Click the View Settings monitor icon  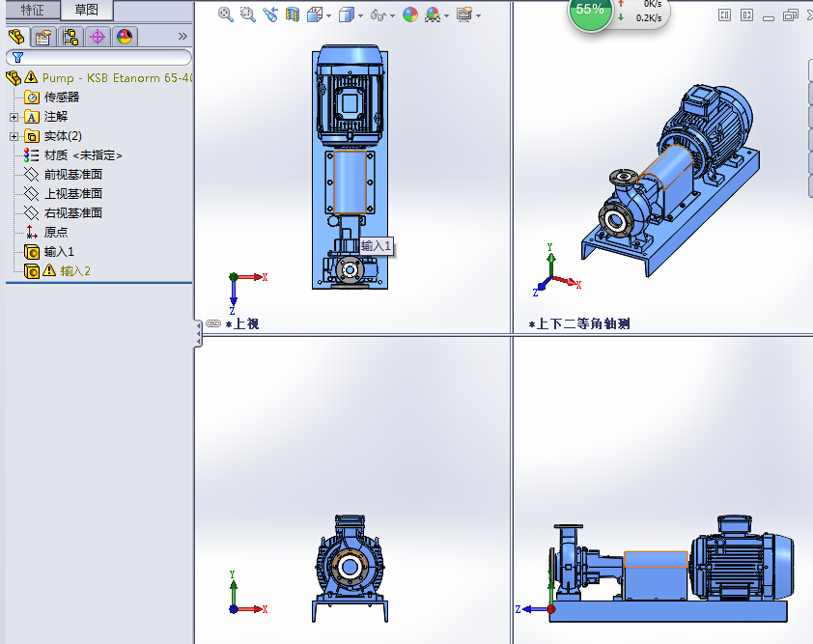click(464, 14)
